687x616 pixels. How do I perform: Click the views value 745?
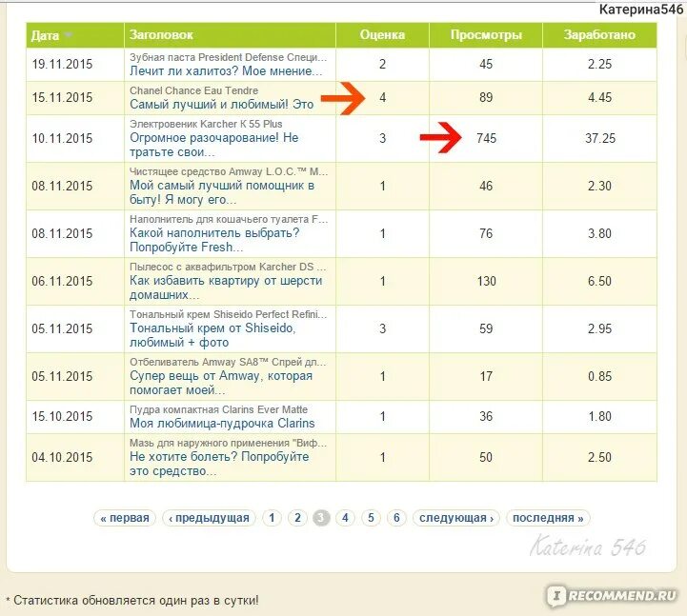pos(486,138)
